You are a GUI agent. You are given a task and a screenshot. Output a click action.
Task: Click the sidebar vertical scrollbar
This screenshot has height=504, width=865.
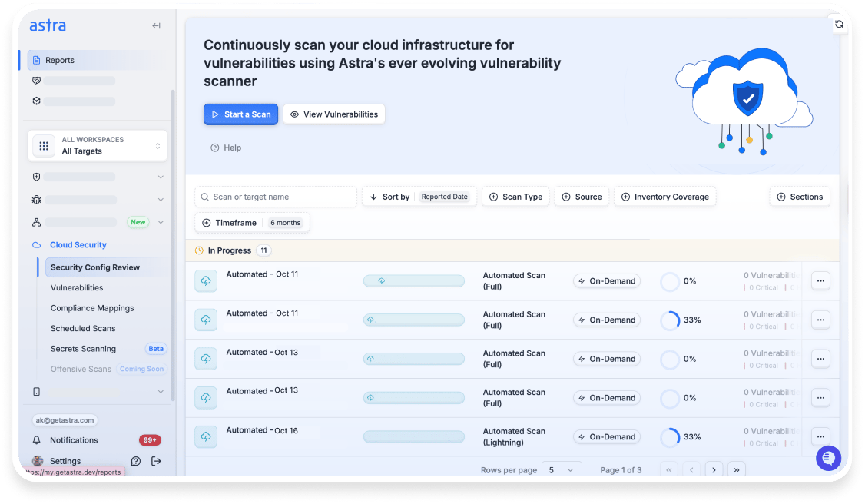coord(173,245)
